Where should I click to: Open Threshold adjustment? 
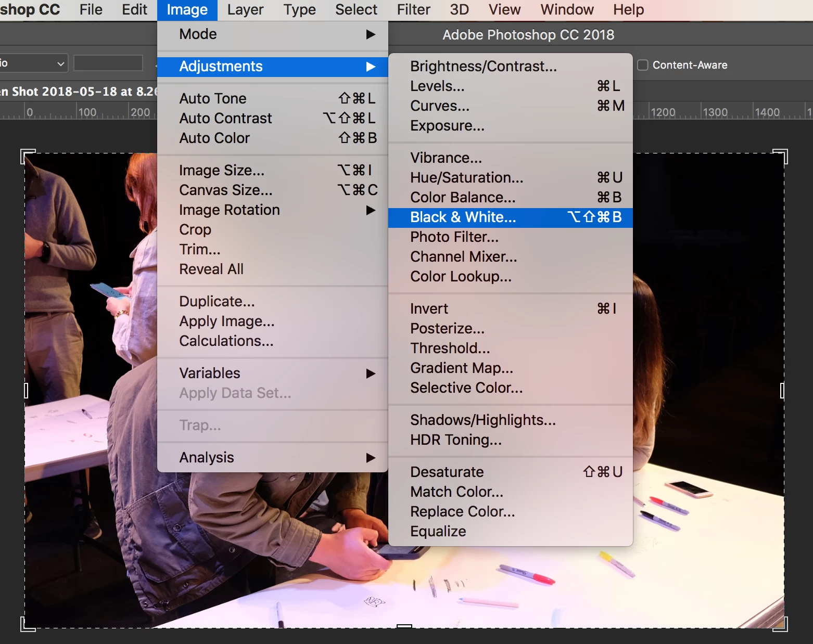(x=511, y=349)
